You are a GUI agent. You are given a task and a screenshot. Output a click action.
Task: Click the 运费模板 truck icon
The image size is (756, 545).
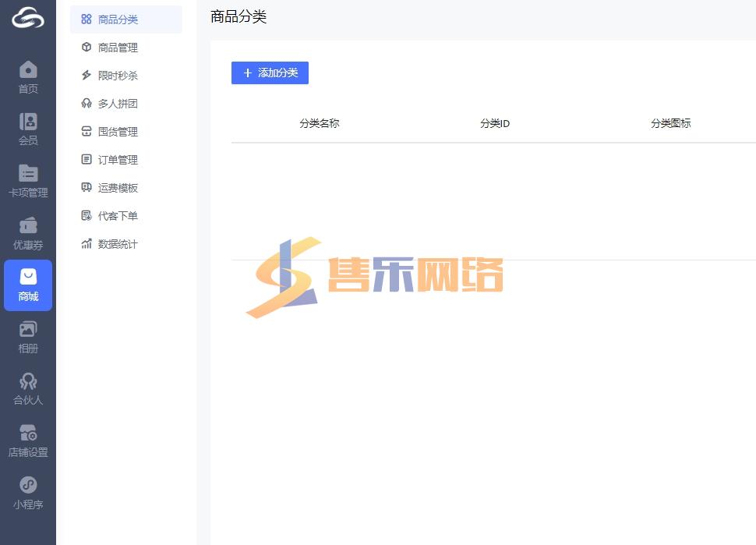click(87, 188)
